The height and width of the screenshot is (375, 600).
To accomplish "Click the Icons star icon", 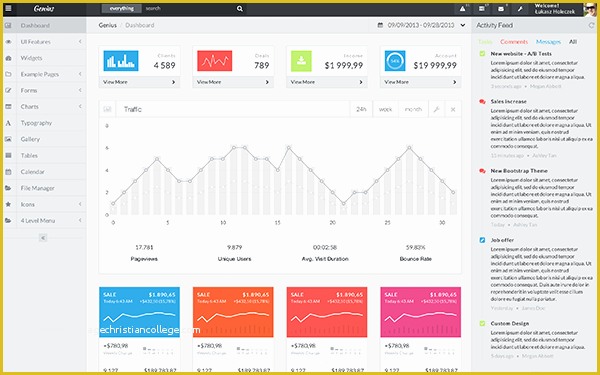I will pyautogui.click(x=8, y=204).
